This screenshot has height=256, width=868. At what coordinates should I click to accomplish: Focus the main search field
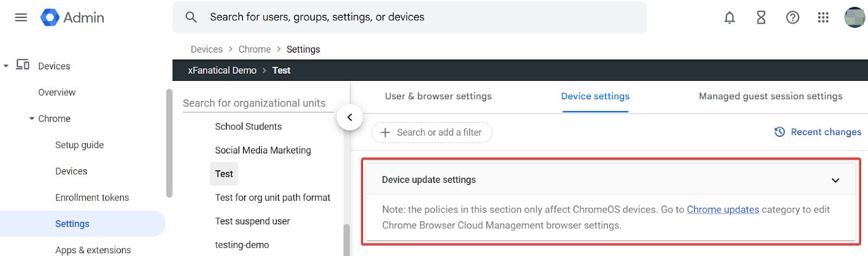(410, 17)
